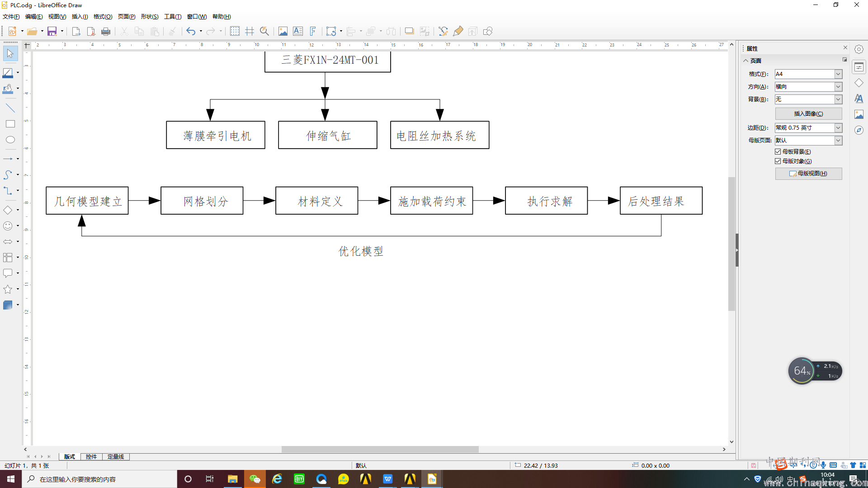Viewport: 868px width, 488px height.
Task: Click the 母版视图 button
Action: coord(808,174)
